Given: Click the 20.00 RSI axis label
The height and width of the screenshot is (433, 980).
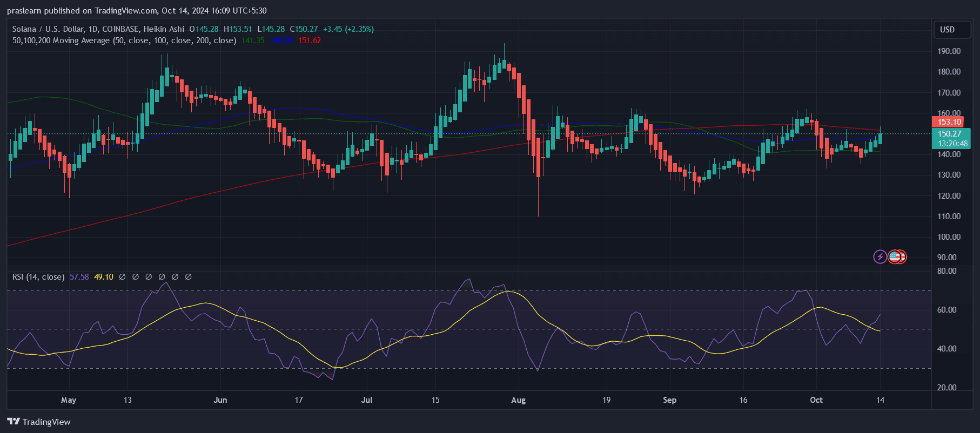Looking at the screenshot, I should point(947,388).
